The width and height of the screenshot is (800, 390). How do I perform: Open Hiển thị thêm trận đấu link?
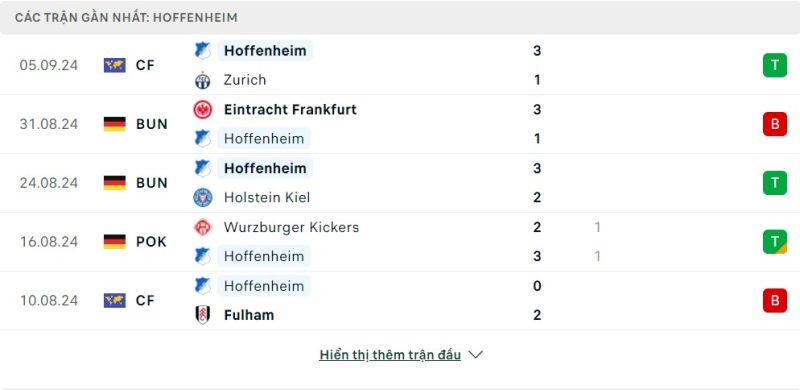(390, 355)
